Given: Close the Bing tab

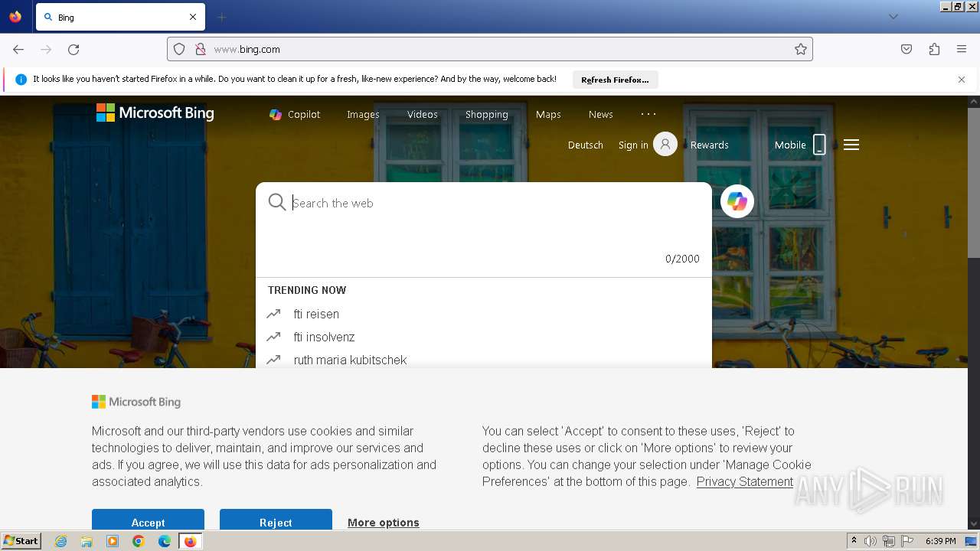Looking at the screenshot, I should (193, 17).
